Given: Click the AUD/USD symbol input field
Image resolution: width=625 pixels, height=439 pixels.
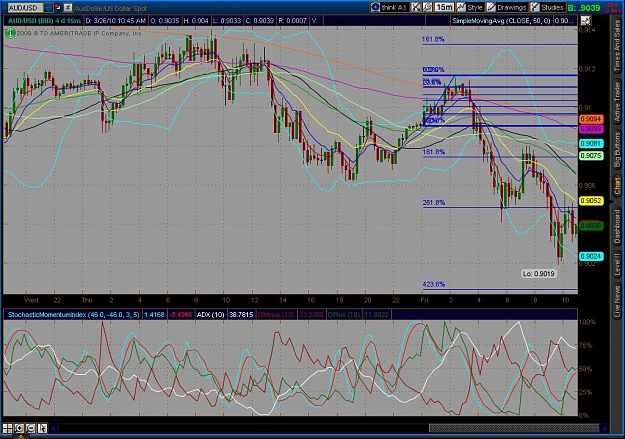Looking at the screenshot, I should 25,8.
